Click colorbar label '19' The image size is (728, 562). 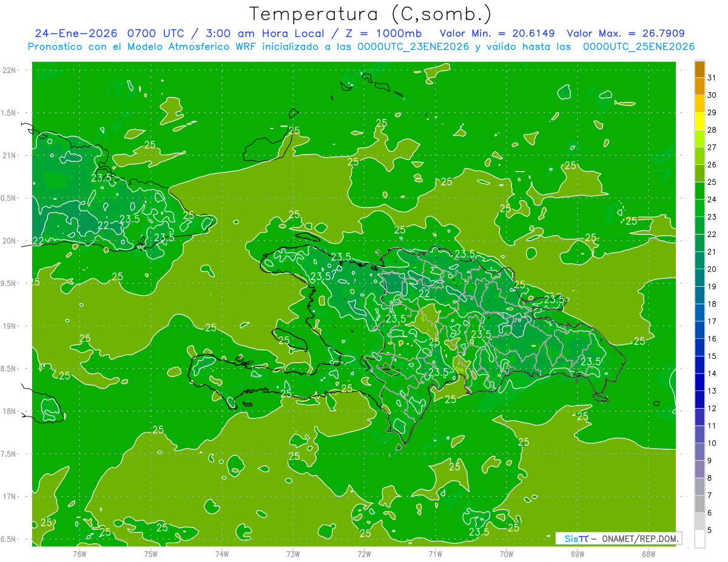pos(712,287)
